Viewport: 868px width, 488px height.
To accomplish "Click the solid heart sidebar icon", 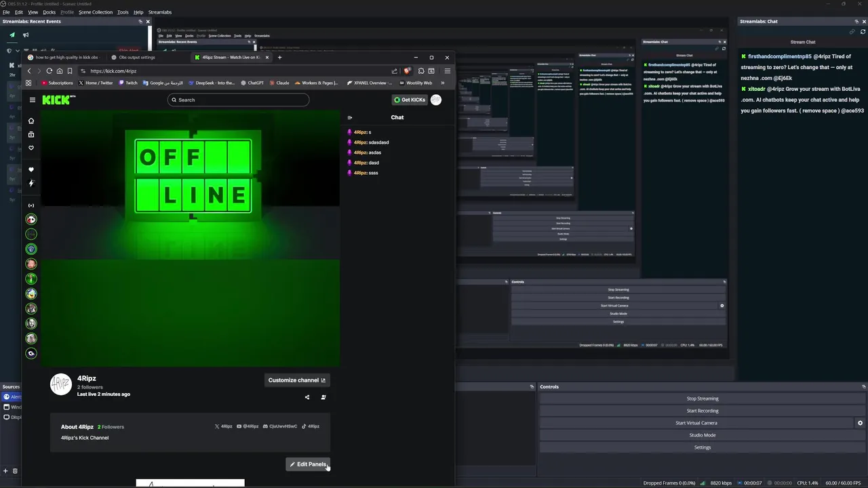I will coord(31,169).
